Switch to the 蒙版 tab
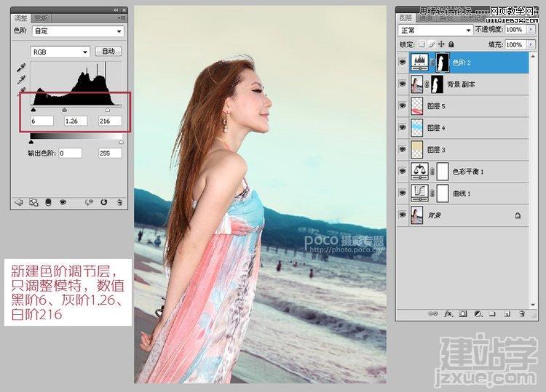546x392 pixels. (41, 18)
